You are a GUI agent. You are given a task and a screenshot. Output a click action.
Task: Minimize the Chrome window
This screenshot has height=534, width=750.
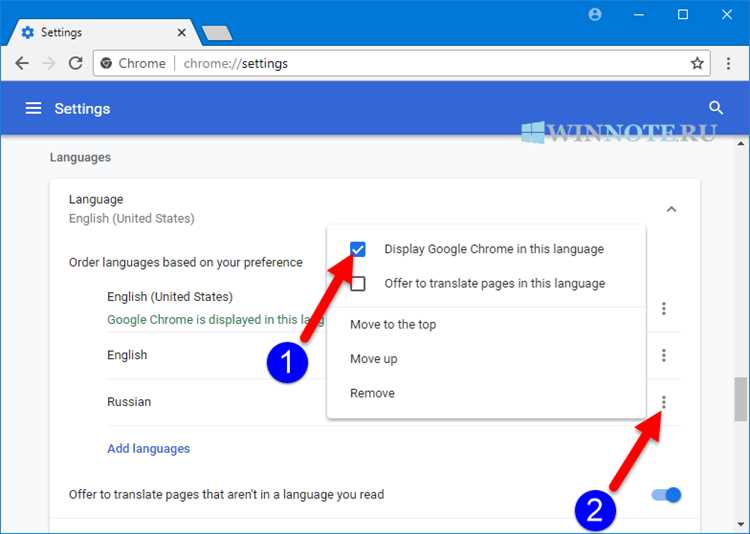(639, 14)
